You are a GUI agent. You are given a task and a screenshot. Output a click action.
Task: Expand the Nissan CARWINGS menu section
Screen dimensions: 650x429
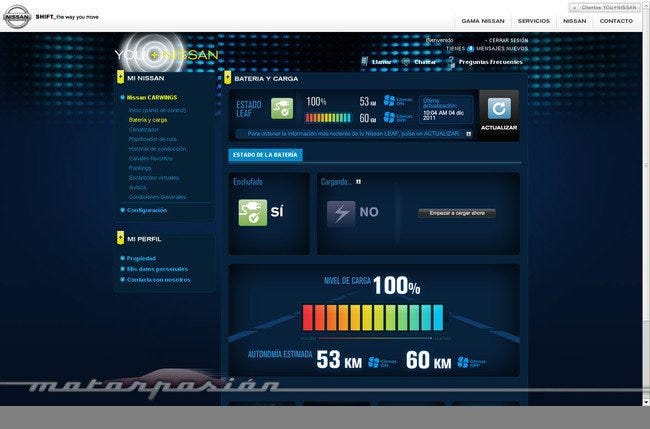pos(152,98)
